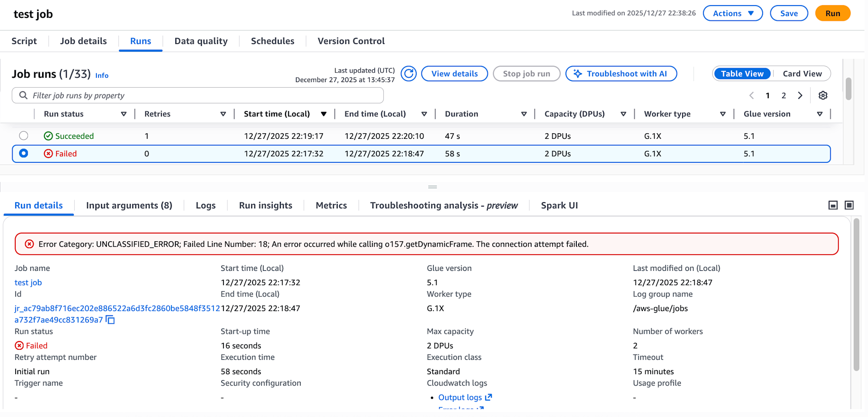This screenshot has height=417, width=868.
Task: Open table preferences gear icon
Action: click(x=823, y=95)
